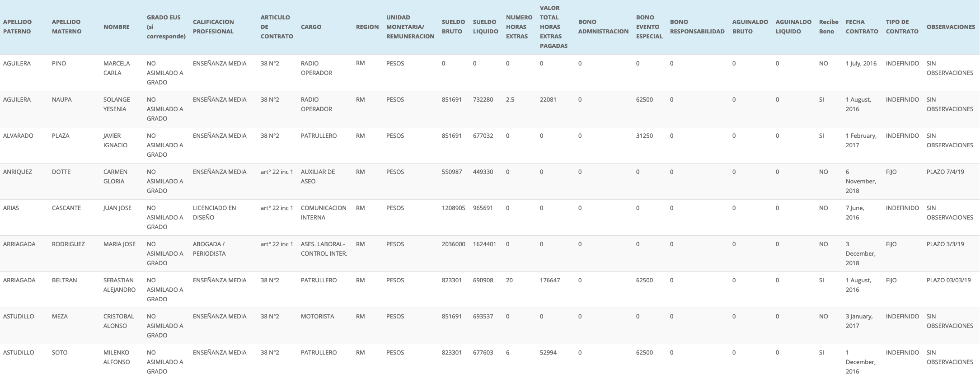Viewport: 980px width, 374px height.
Task: Select name MILENKO ALFONSO
Action: click(x=117, y=357)
